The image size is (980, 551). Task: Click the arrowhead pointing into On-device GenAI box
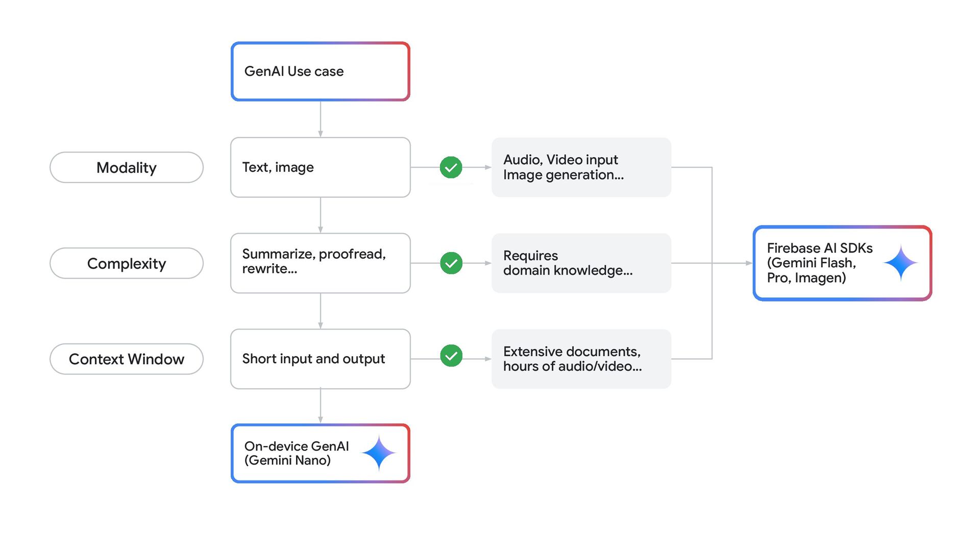[321, 419]
